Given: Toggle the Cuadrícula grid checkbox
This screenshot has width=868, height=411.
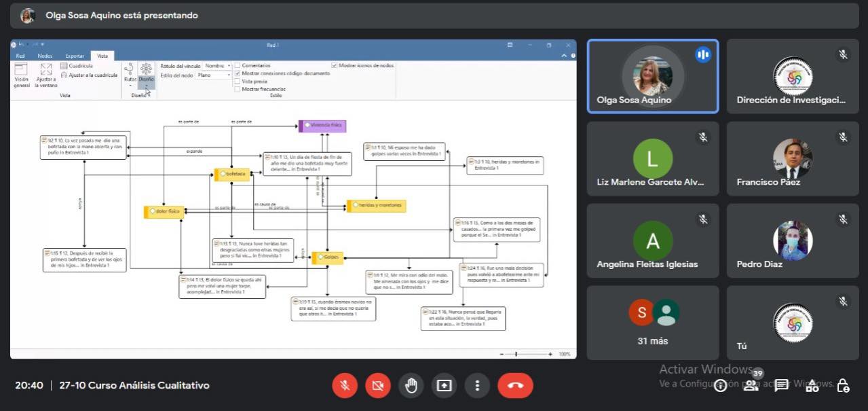Looking at the screenshot, I should 77,66.
